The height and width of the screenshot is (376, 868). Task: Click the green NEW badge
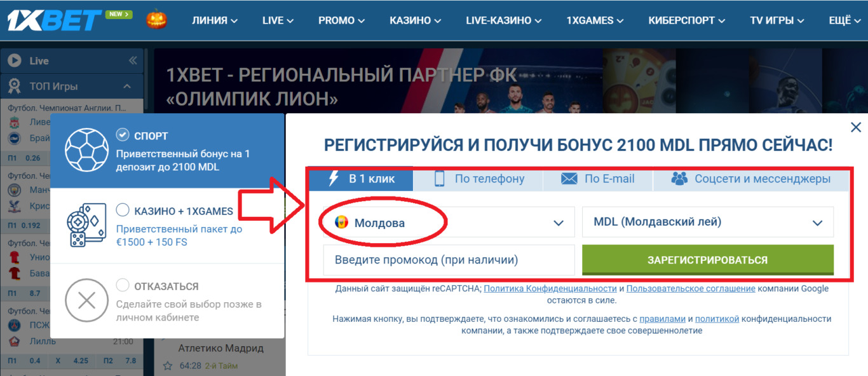click(119, 14)
